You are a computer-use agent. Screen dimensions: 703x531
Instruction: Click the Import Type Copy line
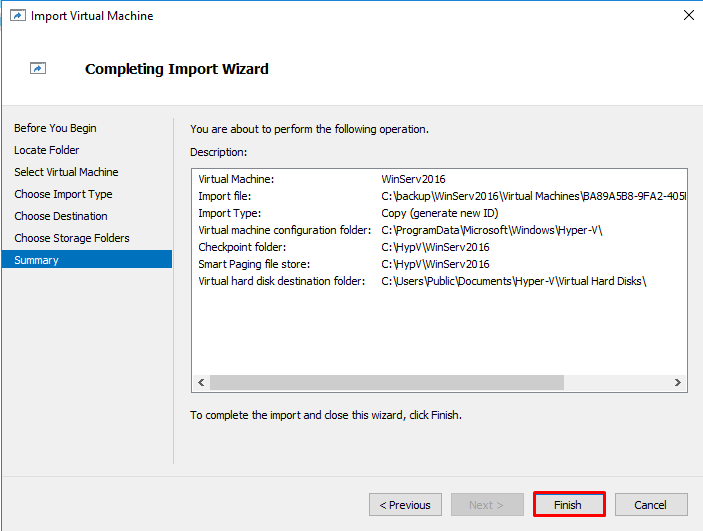pyautogui.click(x=348, y=213)
